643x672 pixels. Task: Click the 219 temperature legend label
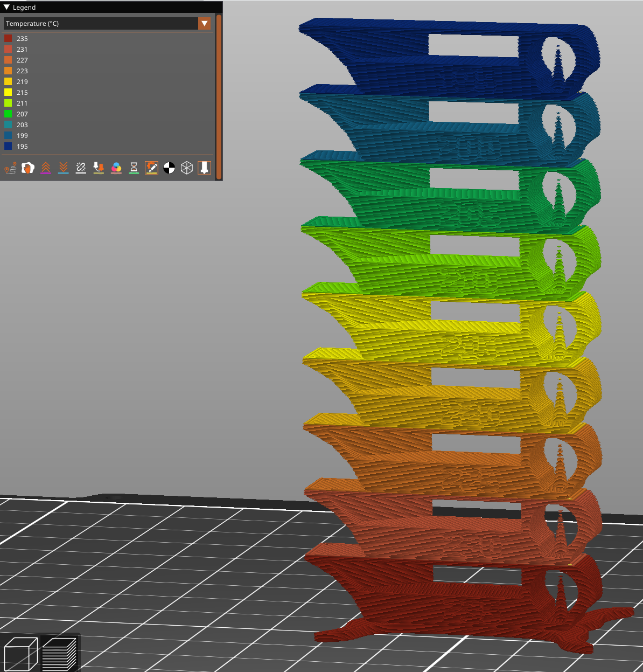[22, 82]
